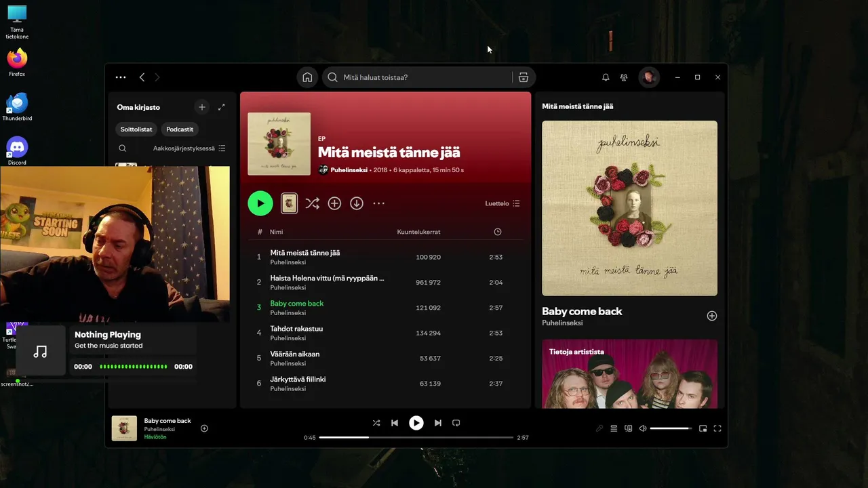Seek in the playback progress bar
Image resolution: width=868 pixels, height=488 pixels.
point(416,437)
